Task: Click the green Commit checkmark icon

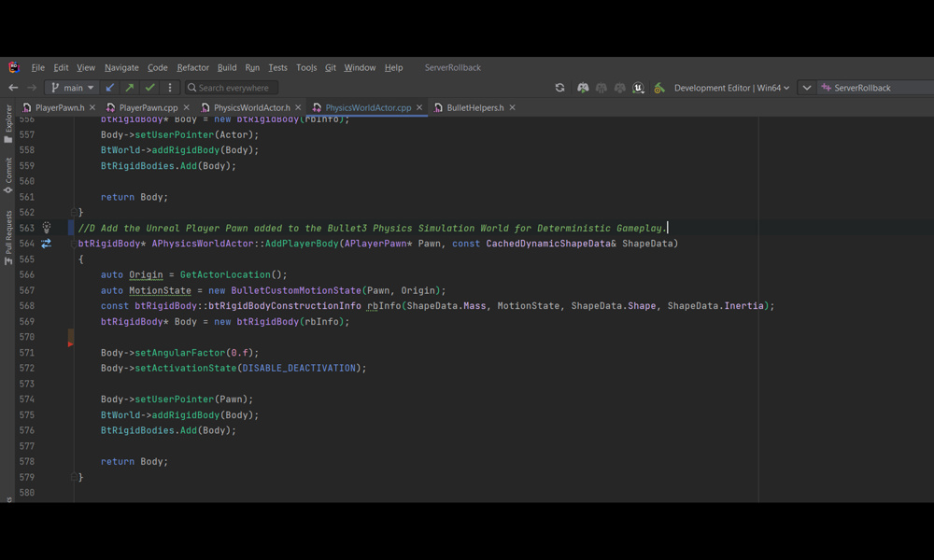Action: [x=149, y=88]
